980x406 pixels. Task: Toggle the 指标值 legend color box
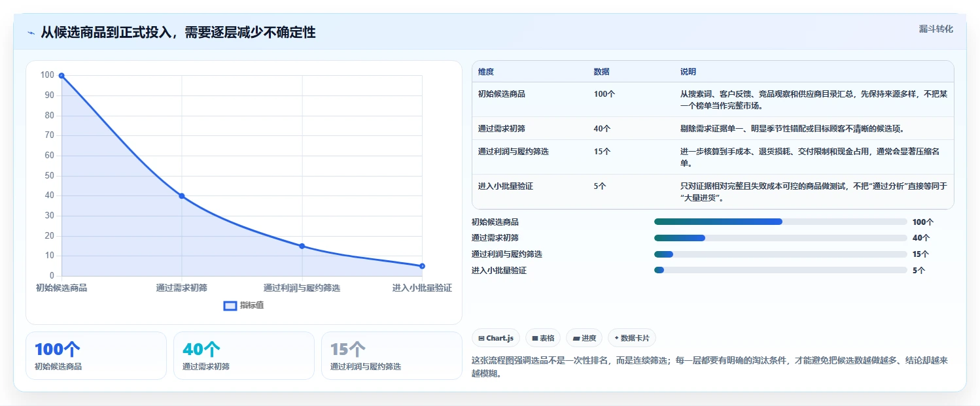(230, 305)
